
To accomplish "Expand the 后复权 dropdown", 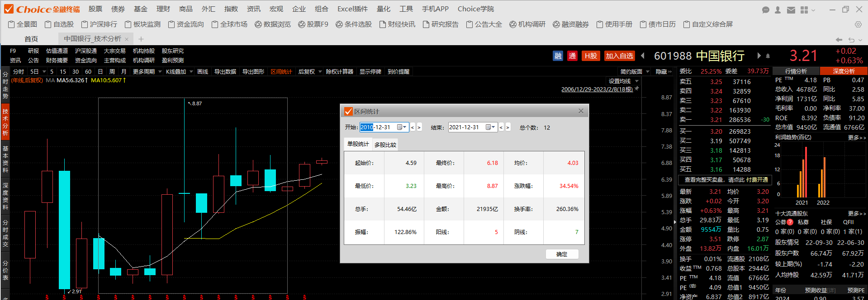I will (320, 72).
